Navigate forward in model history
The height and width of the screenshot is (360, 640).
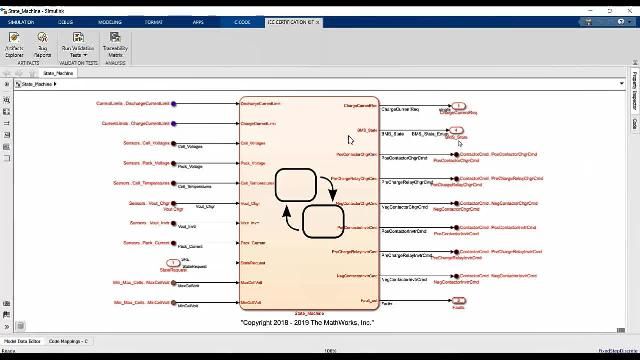pos(19,73)
